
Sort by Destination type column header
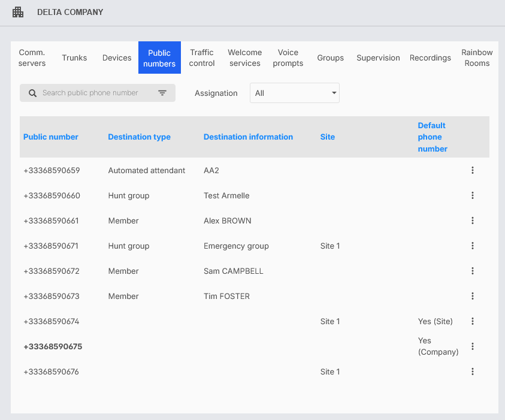click(139, 137)
